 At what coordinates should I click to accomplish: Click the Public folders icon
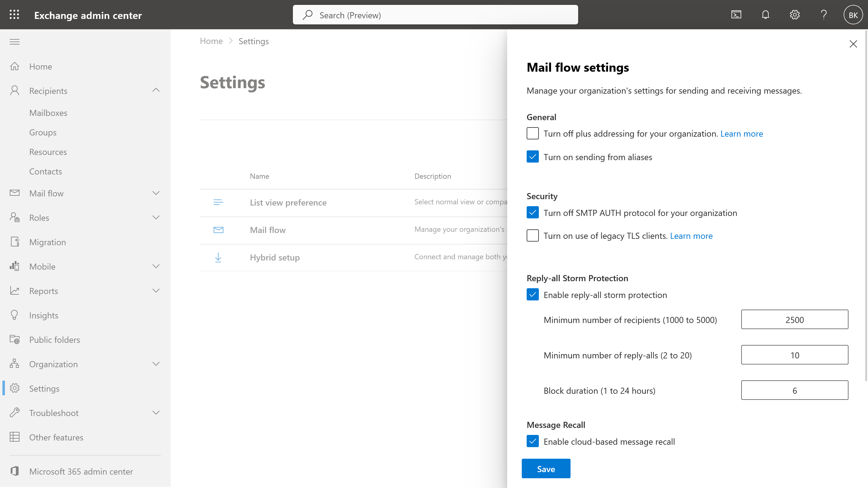pos(15,339)
